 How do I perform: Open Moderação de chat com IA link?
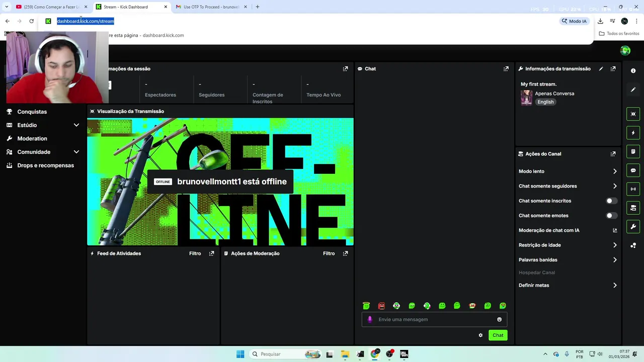[x=568, y=230]
